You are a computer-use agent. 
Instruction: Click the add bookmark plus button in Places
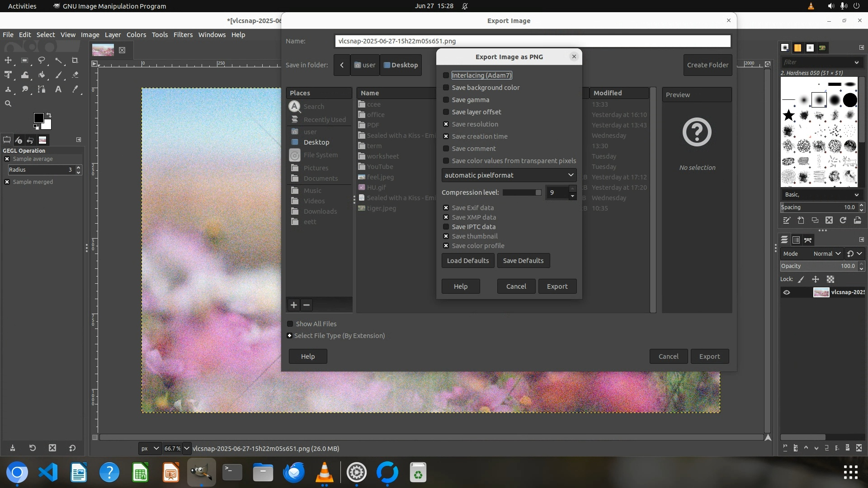point(294,305)
